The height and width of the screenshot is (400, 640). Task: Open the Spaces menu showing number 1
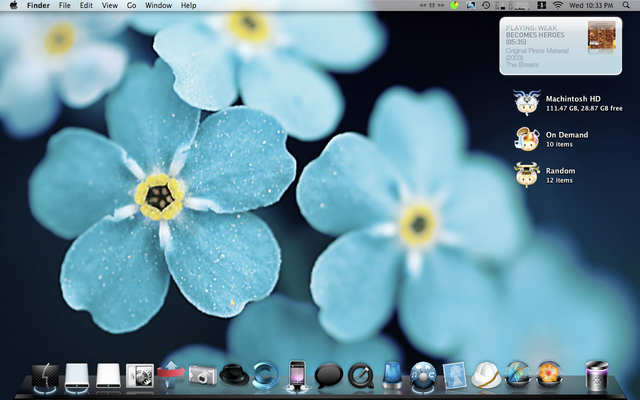pyautogui.click(x=542, y=5)
